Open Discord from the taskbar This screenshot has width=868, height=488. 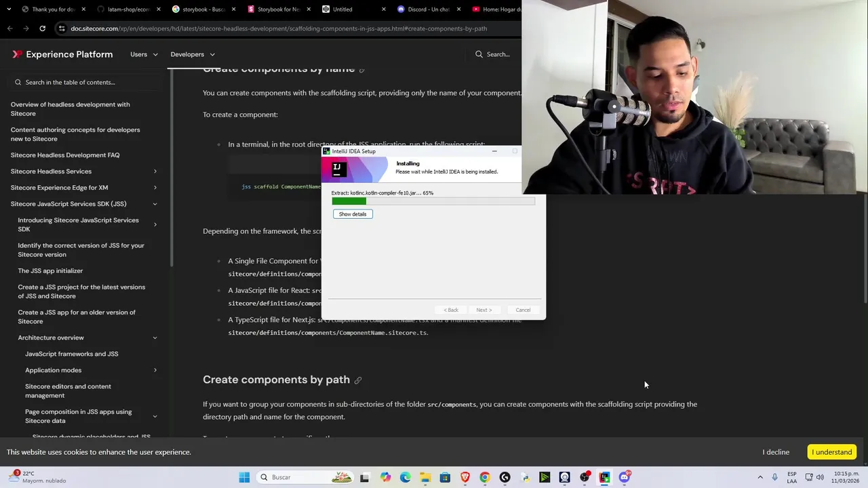point(625,477)
